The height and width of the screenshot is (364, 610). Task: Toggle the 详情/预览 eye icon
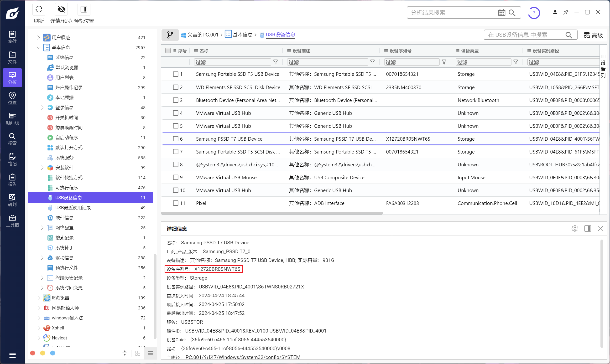[x=61, y=9]
